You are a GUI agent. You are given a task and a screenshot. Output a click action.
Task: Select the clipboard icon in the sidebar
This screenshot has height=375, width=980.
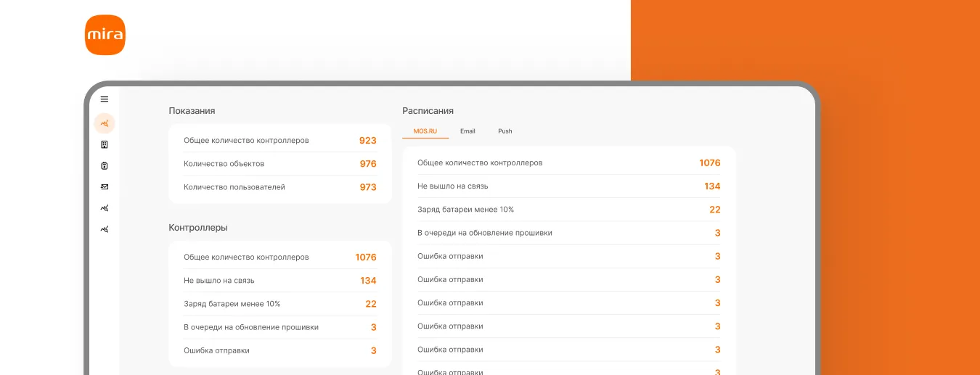pos(105,165)
